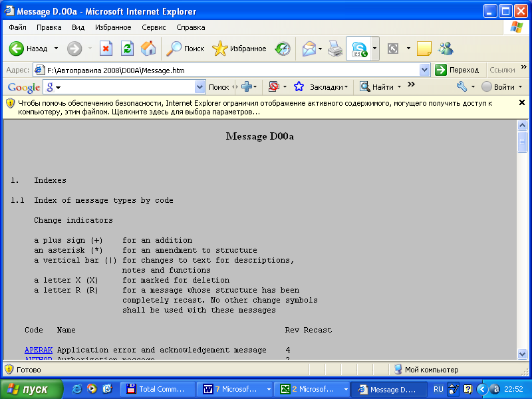Click the vertical scrollbar thumb
532x399 pixels.
point(522,142)
